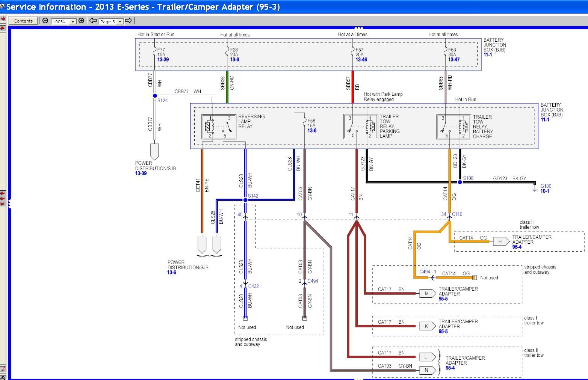Select the S142 splice dot

245,200
